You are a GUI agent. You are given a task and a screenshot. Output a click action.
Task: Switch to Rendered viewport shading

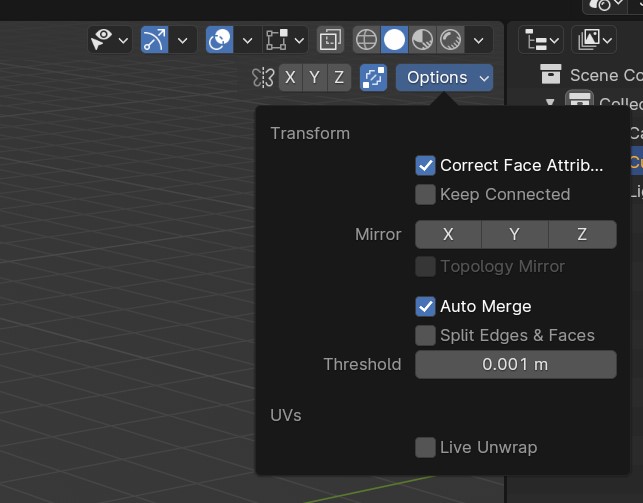(450, 40)
